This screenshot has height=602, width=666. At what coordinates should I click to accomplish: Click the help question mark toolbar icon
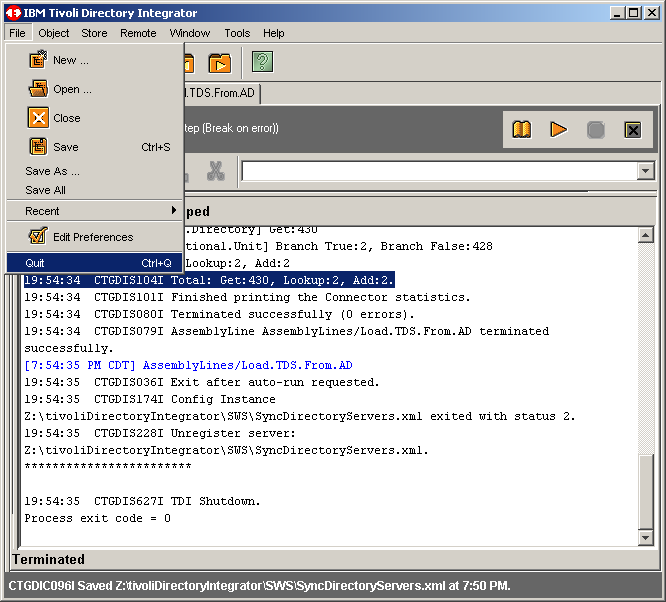pyautogui.click(x=262, y=63)
